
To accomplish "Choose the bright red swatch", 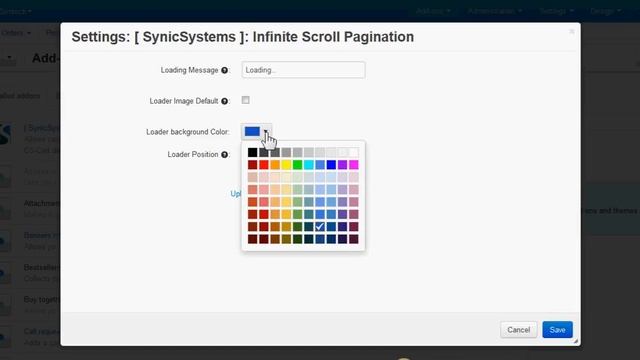I will tap(264, 164).
